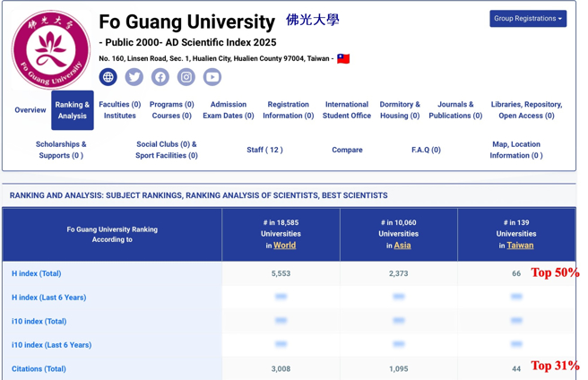Open the i10 index (Total) link

pos(39,322)
